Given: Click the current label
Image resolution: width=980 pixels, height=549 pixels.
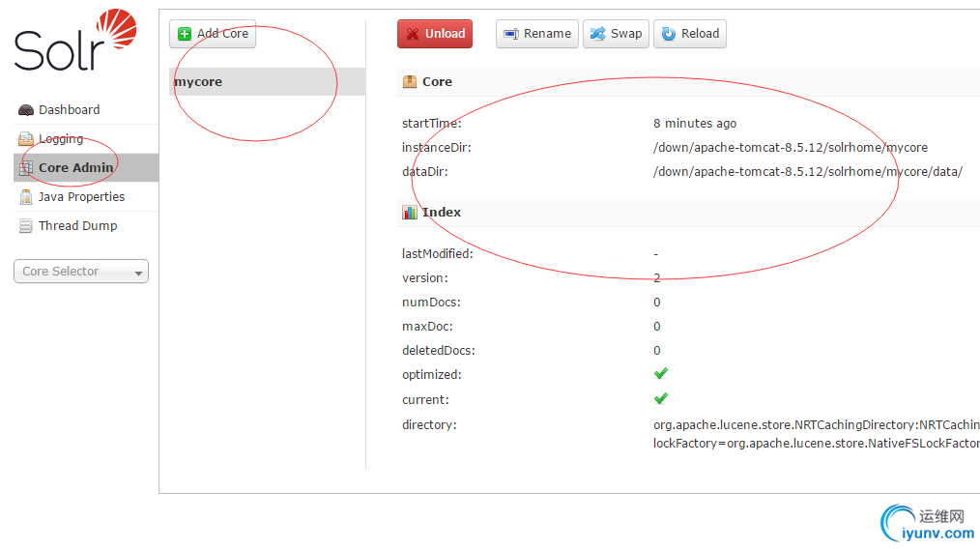Looking at the screenshot, I should point(425,400).
